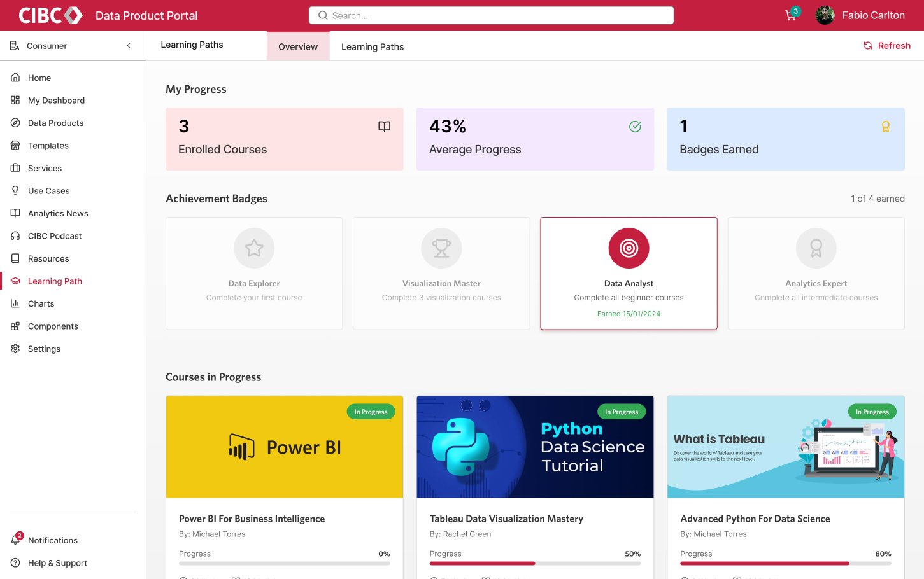Click the Home house icon in sidebar
The height and width of the screenshot is (579, 924).
[15, 78]
